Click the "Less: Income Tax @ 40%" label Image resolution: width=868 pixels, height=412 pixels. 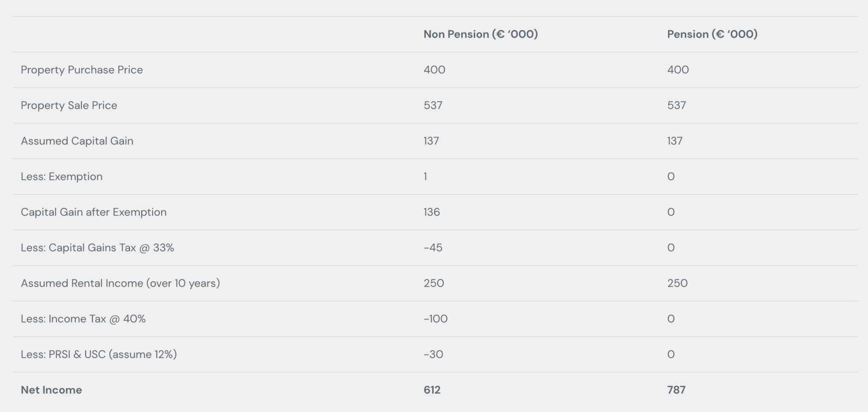[83, 319]
